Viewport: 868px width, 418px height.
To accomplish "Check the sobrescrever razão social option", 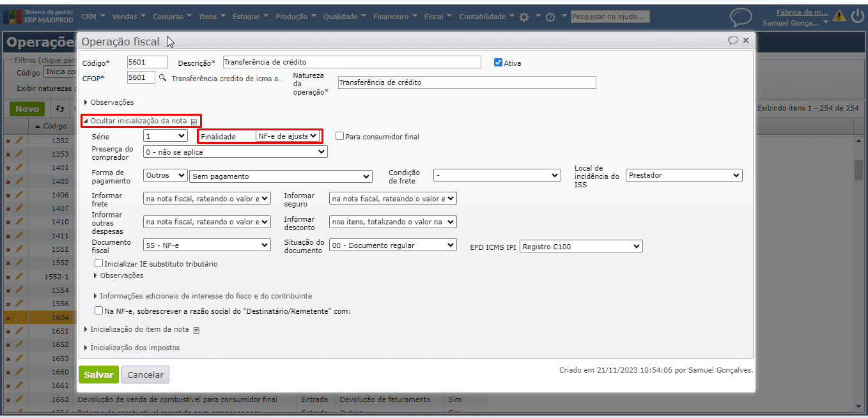I will (98, 311).
